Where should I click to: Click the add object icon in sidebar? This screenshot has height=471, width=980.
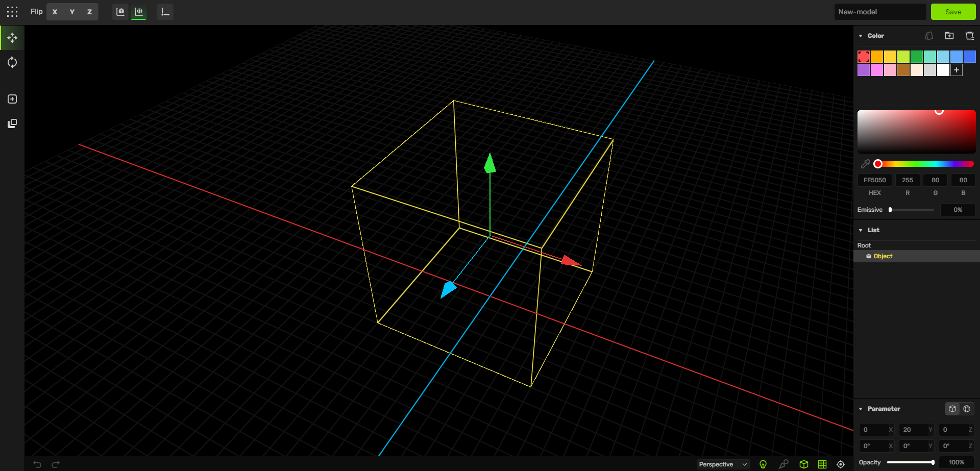[x=12, y=99]
